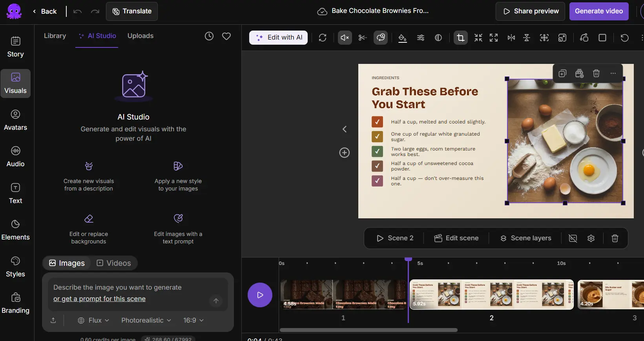The height and width of the screenshot is (341, 644).
Task: Expand the Flux model dropdown
Action: point(93,320)
